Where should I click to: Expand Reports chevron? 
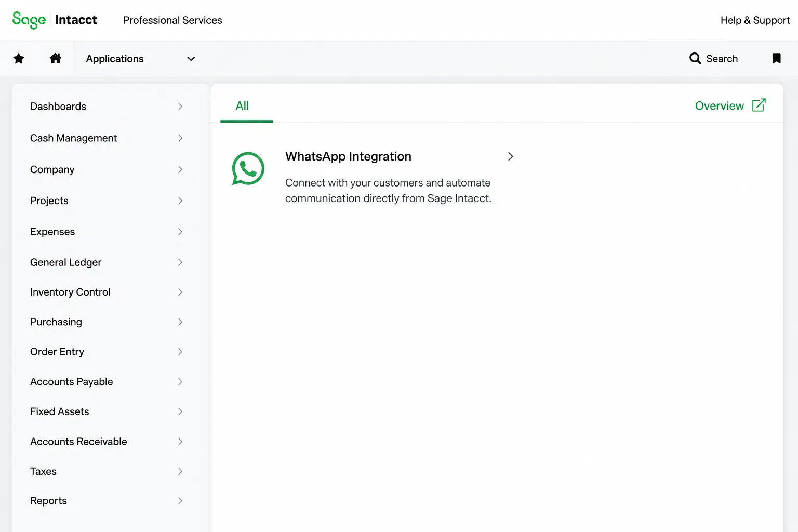[x=180, y=501]
